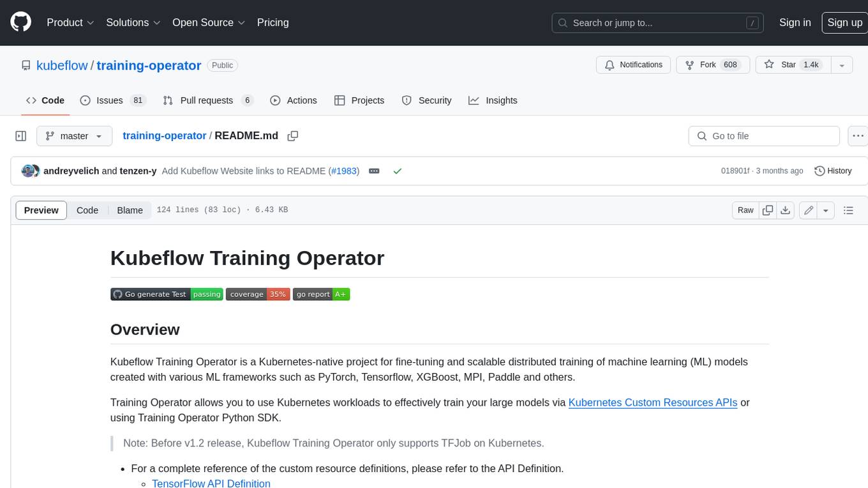Screen dimensions: 868x488
Task: Open the star lists dropdown arrow
Action: pyautogui.click(x=841, y=65)
